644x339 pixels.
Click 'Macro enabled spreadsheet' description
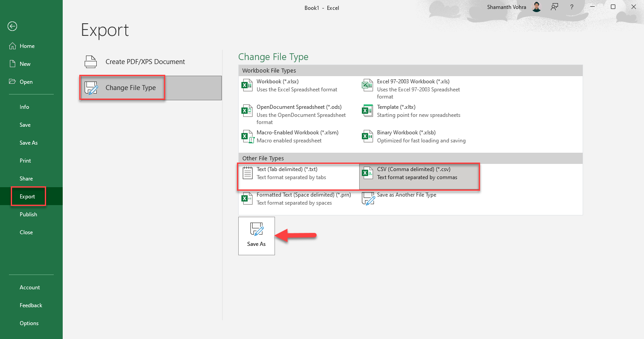pyautogui.click(x=289, y=141)
